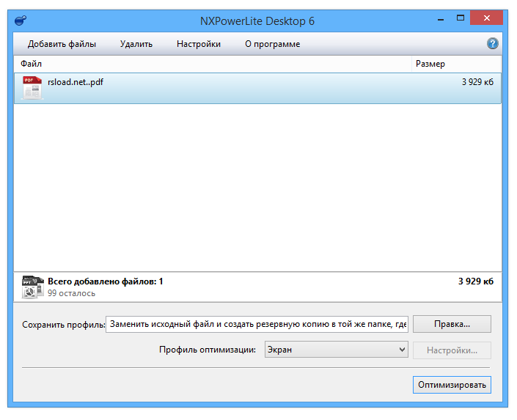The height and width of the screenshot is (420, 517).
Task: Close the NXPowerLite Desktop 6 window
Action: (486, 18)
